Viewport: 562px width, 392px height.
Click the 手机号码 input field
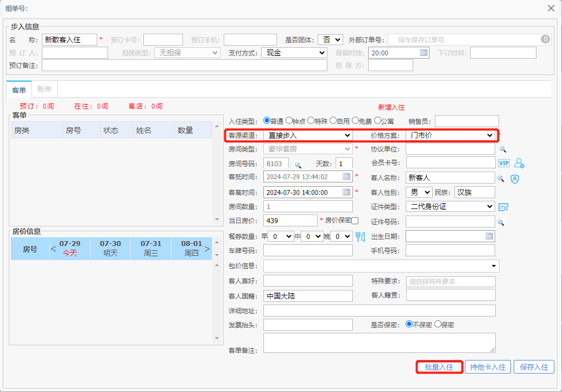(x=451, y=250)
